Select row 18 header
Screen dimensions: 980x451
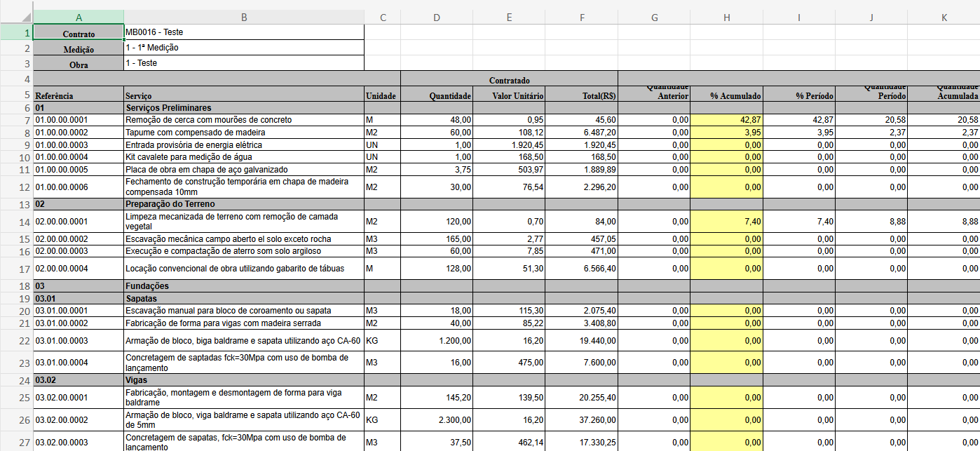[x=16, y=286]
